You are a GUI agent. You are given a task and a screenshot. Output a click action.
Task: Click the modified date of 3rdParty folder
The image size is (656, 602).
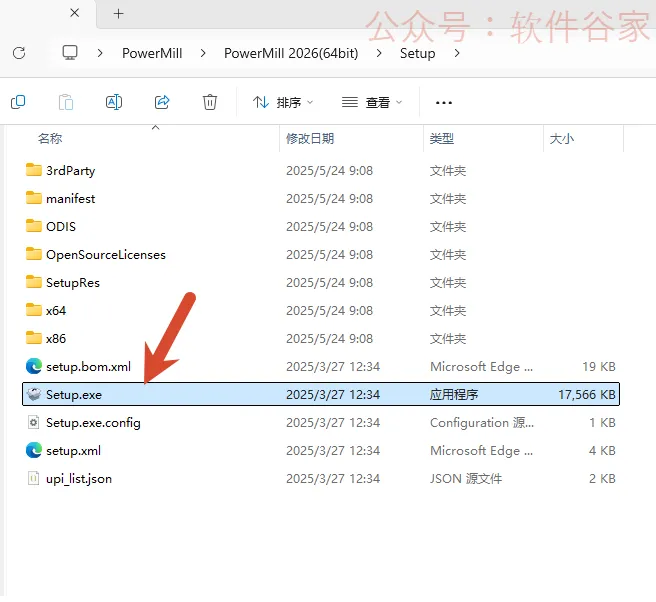[329, 171]
